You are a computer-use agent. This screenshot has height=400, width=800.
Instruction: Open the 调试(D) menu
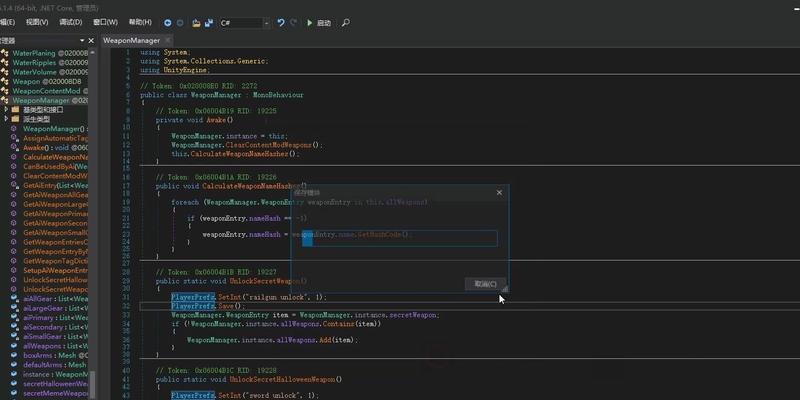click(70, 22)
